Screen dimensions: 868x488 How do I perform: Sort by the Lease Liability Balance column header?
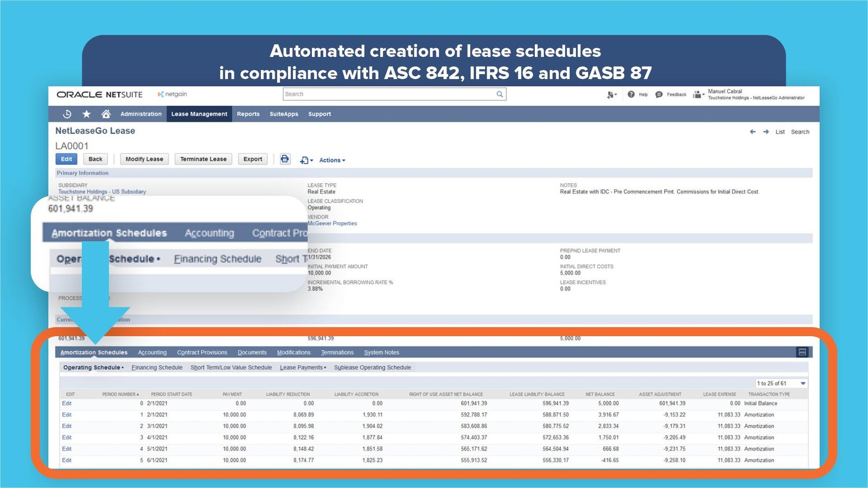[537, 394]
